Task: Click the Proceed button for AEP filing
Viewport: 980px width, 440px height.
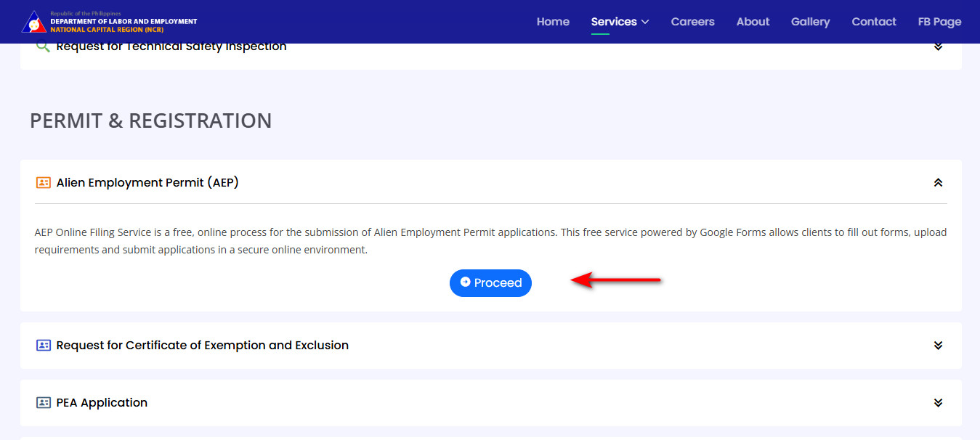Action: [490, 283]
